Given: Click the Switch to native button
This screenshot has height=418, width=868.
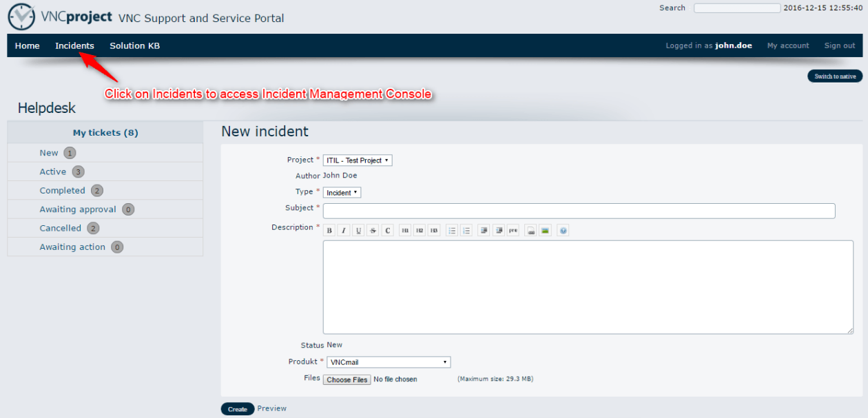Looking at the screenshot, I should (x=835, y=76).
